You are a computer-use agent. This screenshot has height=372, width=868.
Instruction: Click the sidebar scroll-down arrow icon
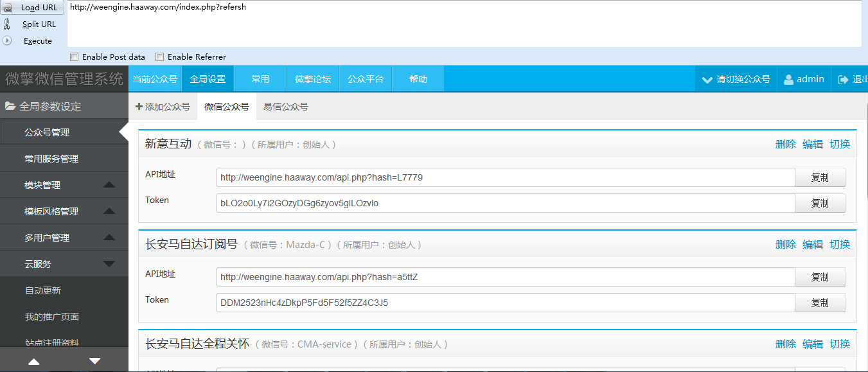point(94,361)
